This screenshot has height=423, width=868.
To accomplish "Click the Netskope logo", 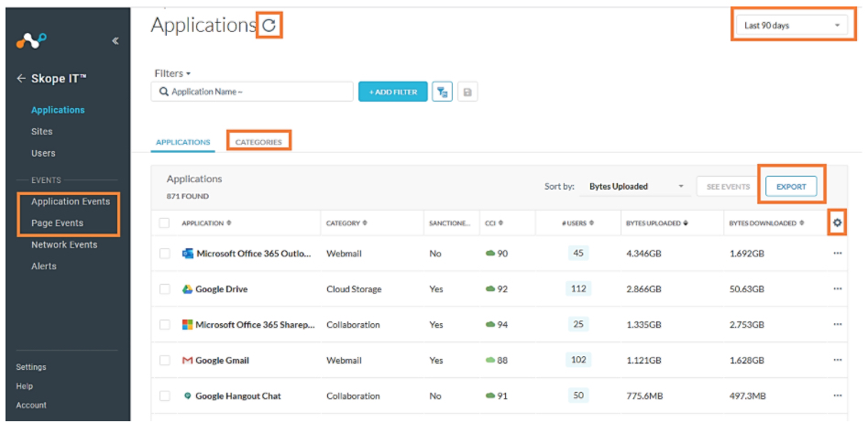I will click(31, 41).
